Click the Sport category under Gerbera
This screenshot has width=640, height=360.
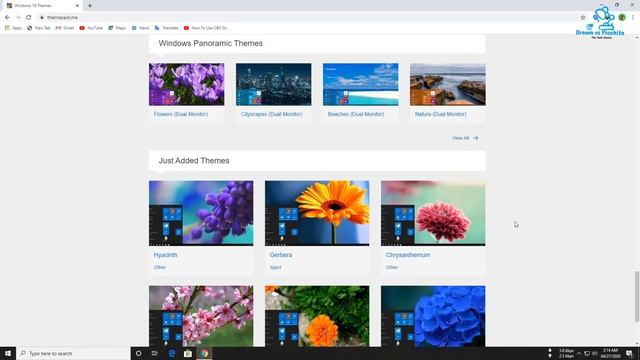pos(276,267)
